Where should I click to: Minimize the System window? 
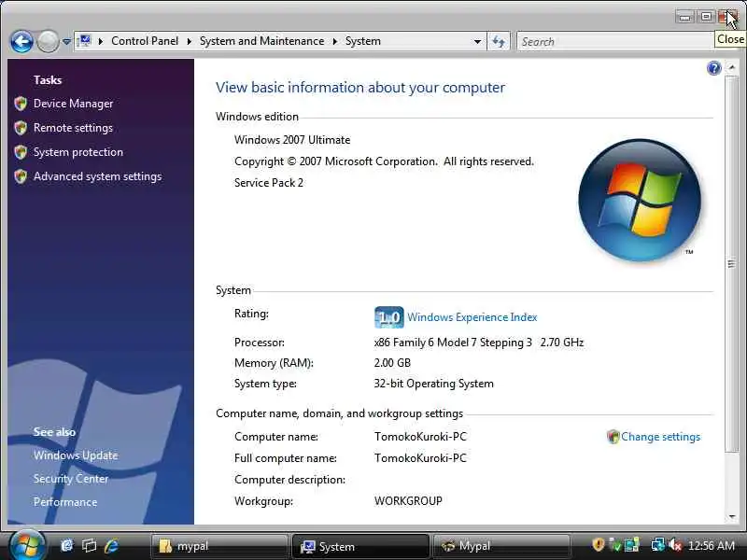coord(684,17)
